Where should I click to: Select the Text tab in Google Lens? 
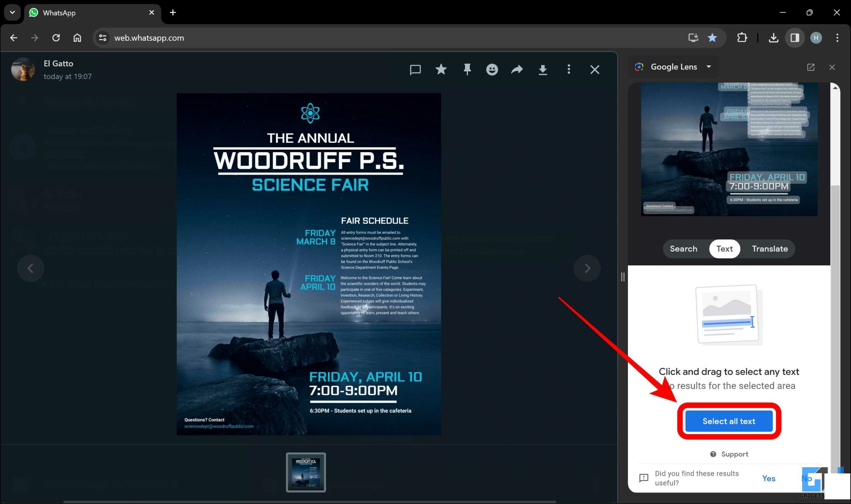click(x=725, y=249)
